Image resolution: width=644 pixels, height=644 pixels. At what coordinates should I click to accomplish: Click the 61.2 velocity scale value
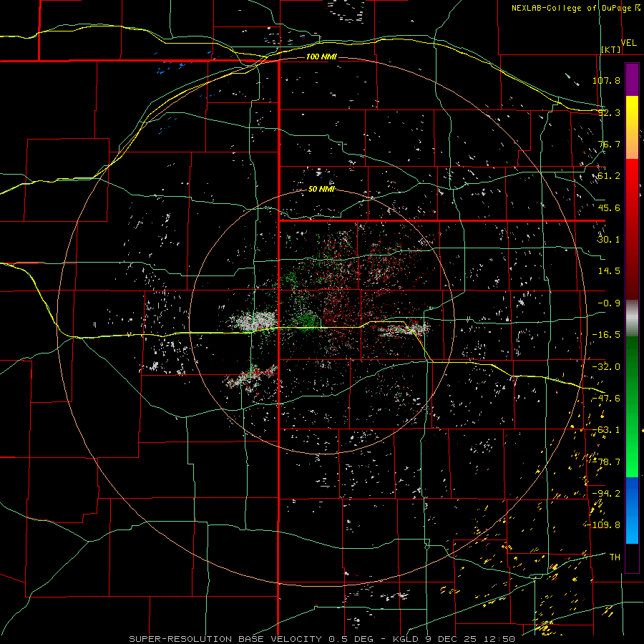click(609, 176)
